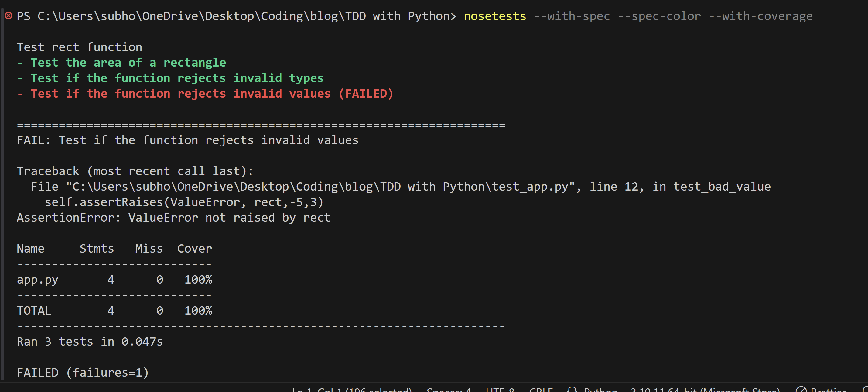Select the Python language mode in status bar
The image size is (868, 392).
click(600, 390)
